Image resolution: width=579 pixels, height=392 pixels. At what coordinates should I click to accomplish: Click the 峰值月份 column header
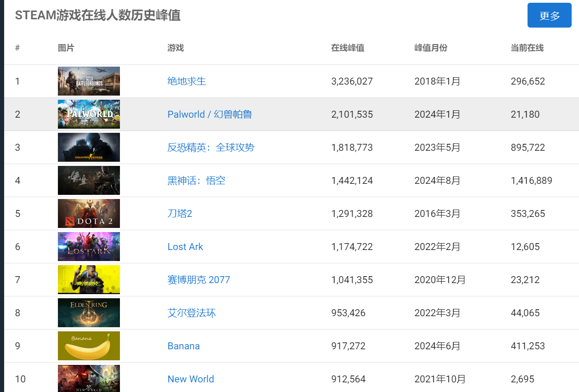coord(431,48)
